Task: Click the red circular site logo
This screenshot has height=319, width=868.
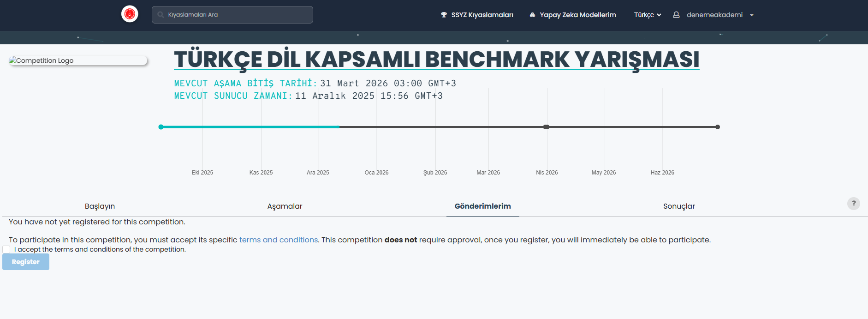Action: coord(130,14)
